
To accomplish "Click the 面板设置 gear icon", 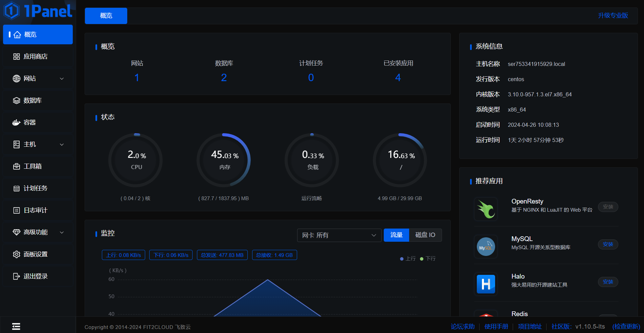I will [x=16, y=254].
